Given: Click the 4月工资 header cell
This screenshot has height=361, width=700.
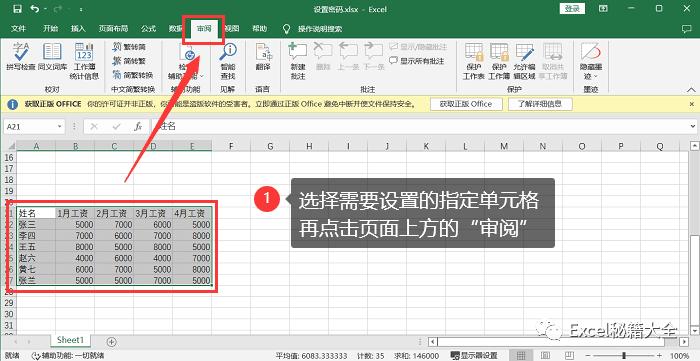Looking at the screenshot, I should click(x=192, y=213).
